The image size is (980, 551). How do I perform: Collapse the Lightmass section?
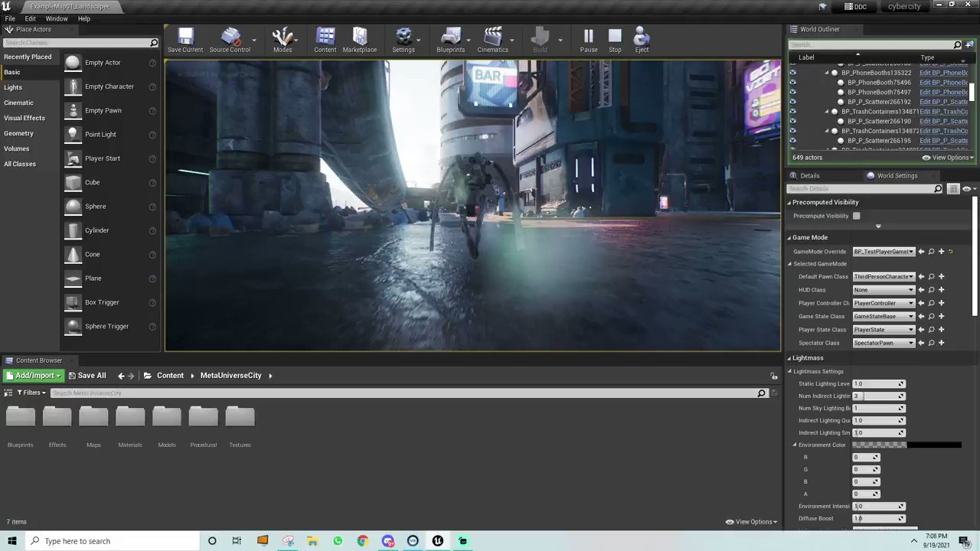pos(789,358)
